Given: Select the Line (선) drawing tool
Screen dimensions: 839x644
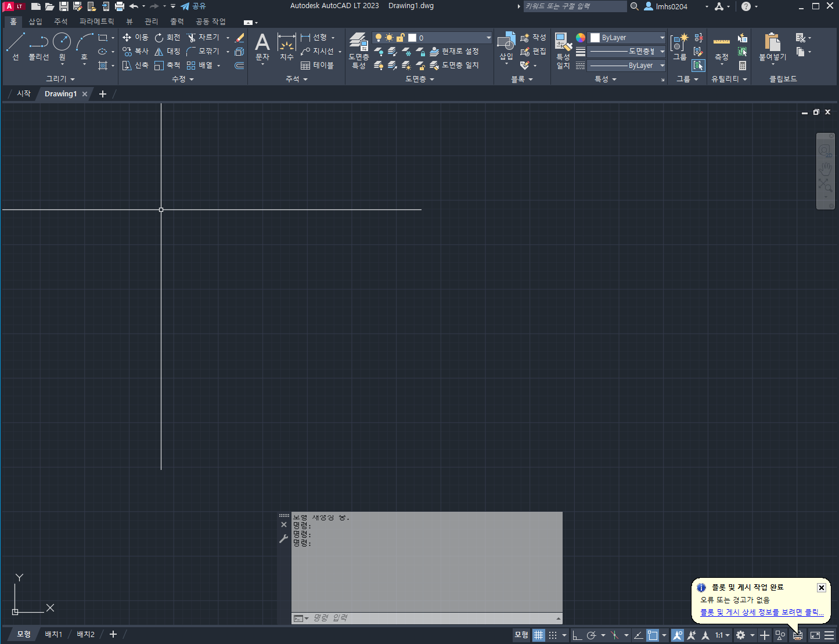Looking at the screenshot, I should (x=16, y=46).
